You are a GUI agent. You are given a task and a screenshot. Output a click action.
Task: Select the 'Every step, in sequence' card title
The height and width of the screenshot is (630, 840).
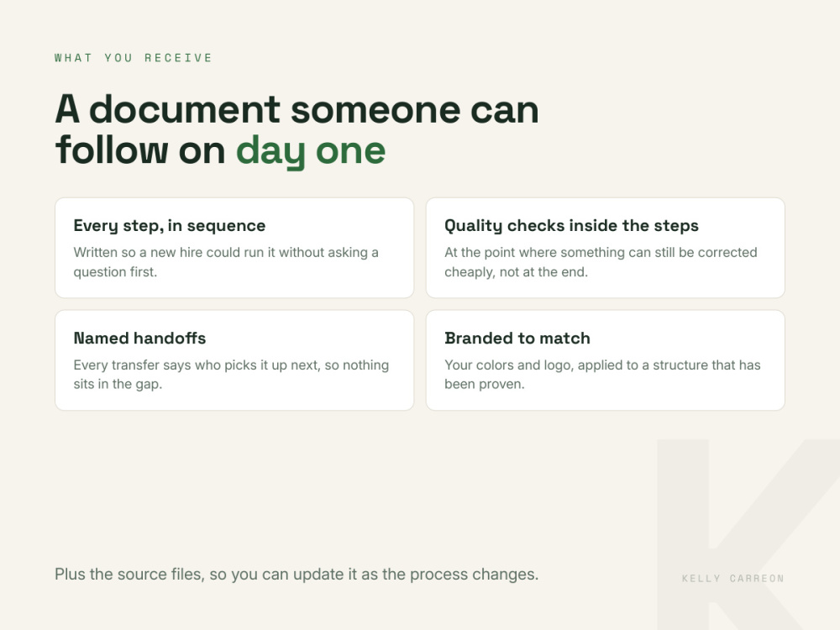coord(170,225)
